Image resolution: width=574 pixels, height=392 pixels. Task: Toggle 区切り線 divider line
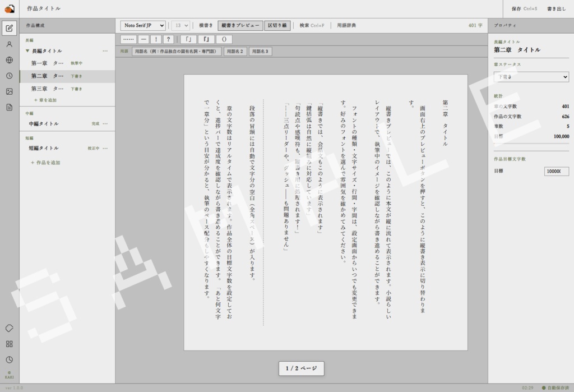277,25
